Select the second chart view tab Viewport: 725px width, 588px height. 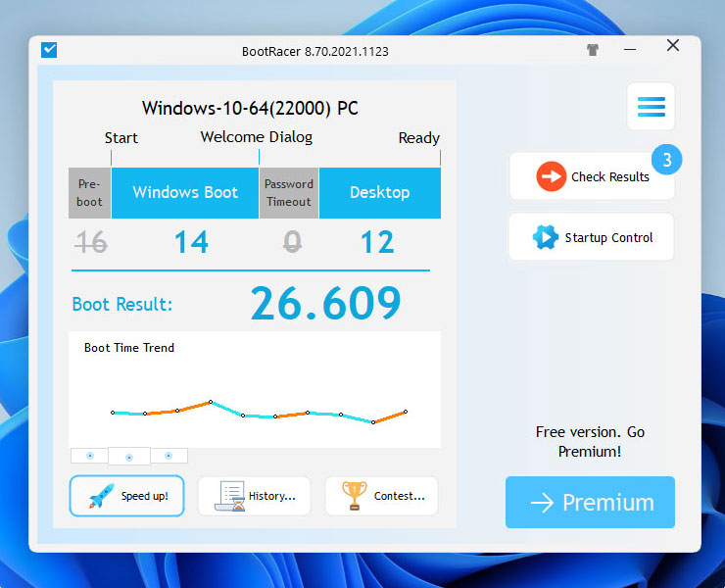tap(129, 457)
